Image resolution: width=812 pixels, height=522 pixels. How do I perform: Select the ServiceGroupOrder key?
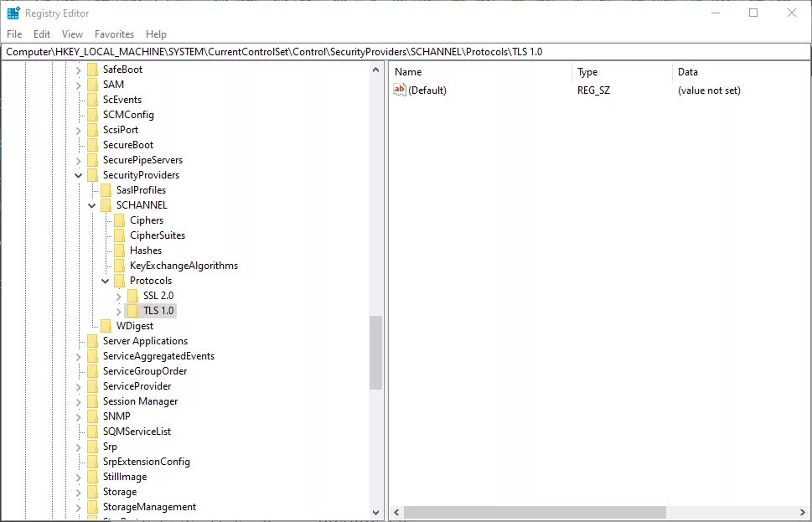[144, 371]
